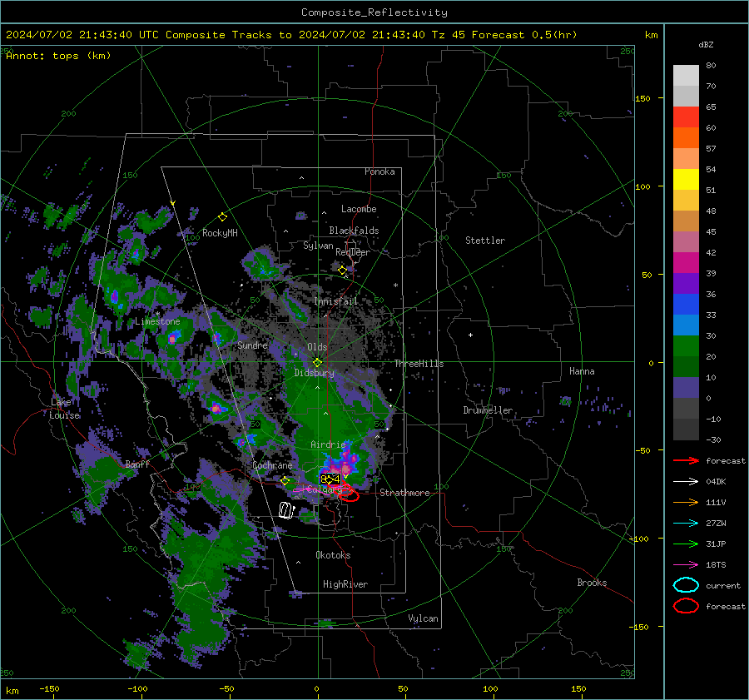Click the white 04DK arrow in legend
Viewport: 749px width, 700px height.
pyautogui.click(x=686, y=482)
